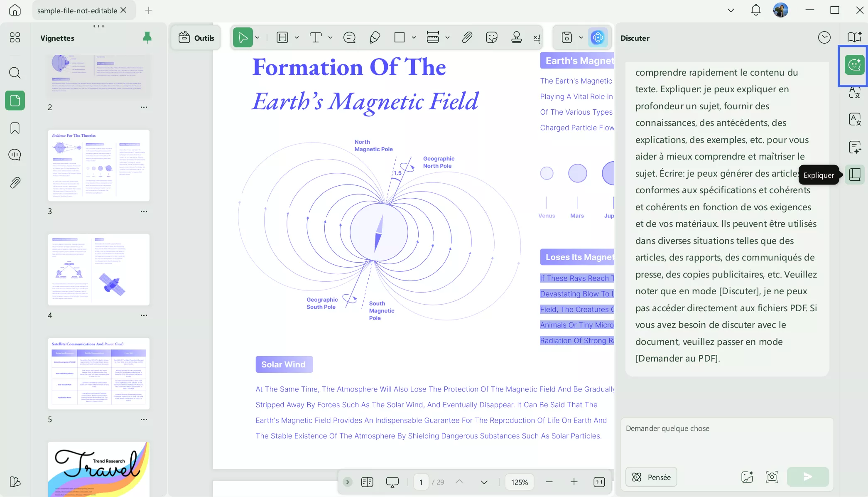This screenshot has width=868, height=497.
Task: Toggle the UPDF AI assistant button
Action: pyautogui.click(x=598, y=38)
